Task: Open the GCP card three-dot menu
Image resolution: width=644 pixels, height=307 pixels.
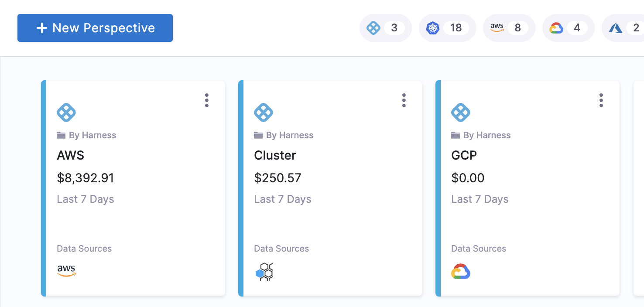Action: click(601, 100)
